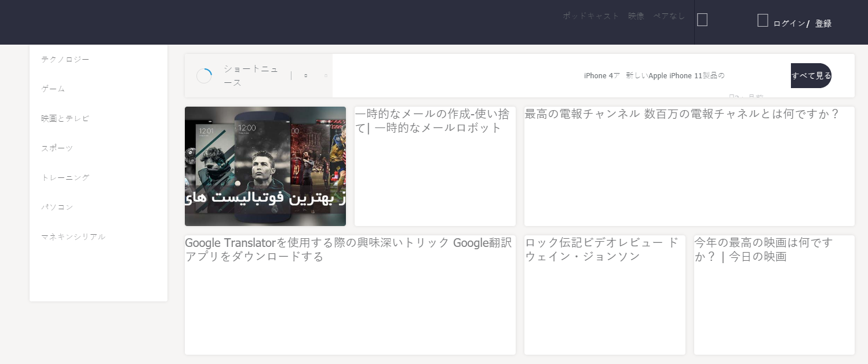
Task: Go to the スポーツ category
Action: pos(57,148)
